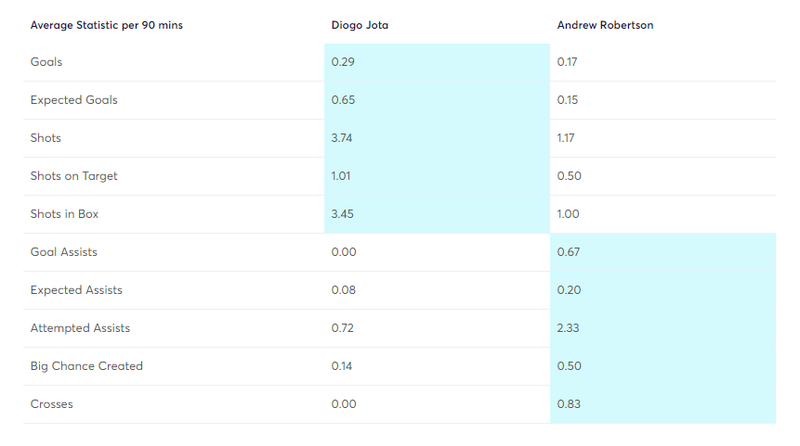The height and width of the screenshot is (446, 800).
Task: Click the Shots in Box row label
Action: coord(64,214)
